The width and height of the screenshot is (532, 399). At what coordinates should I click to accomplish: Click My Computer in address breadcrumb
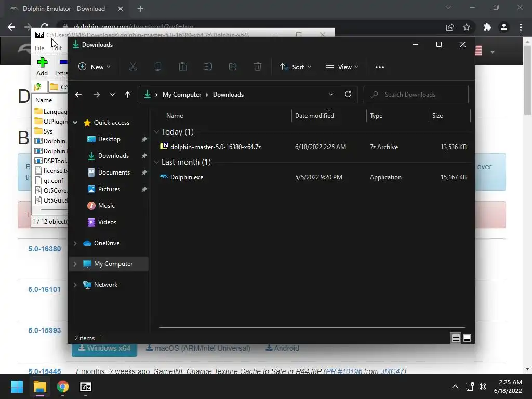(182, 95)
